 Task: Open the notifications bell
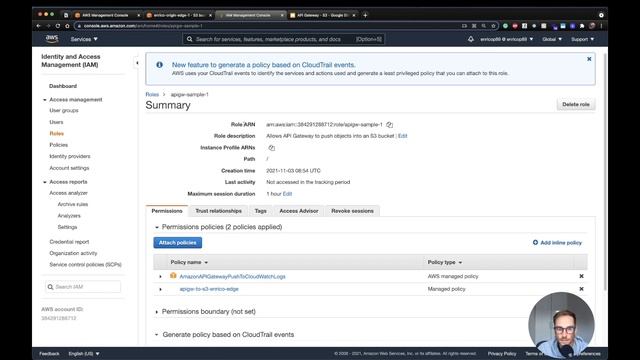click(471, 39)
